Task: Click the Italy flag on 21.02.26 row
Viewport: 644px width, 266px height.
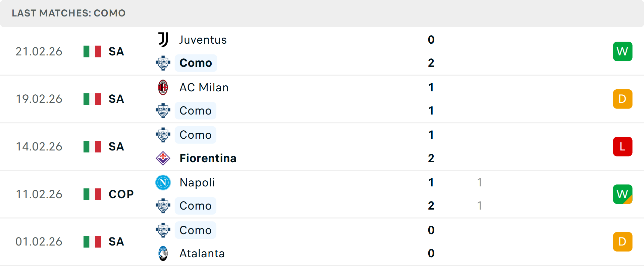Action: 92,51
